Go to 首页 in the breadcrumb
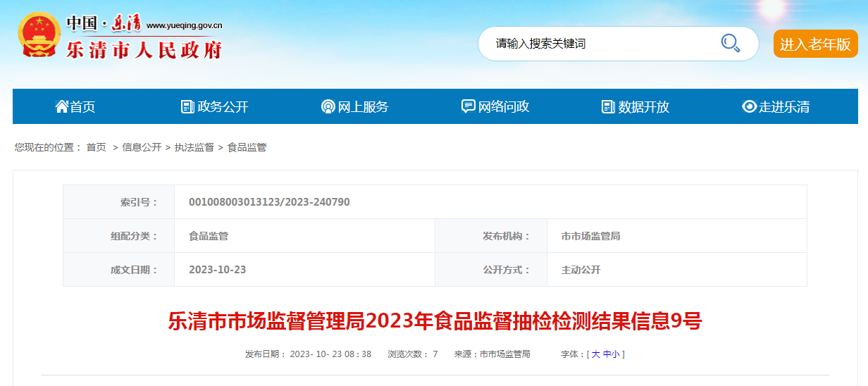 coord(97,147)
